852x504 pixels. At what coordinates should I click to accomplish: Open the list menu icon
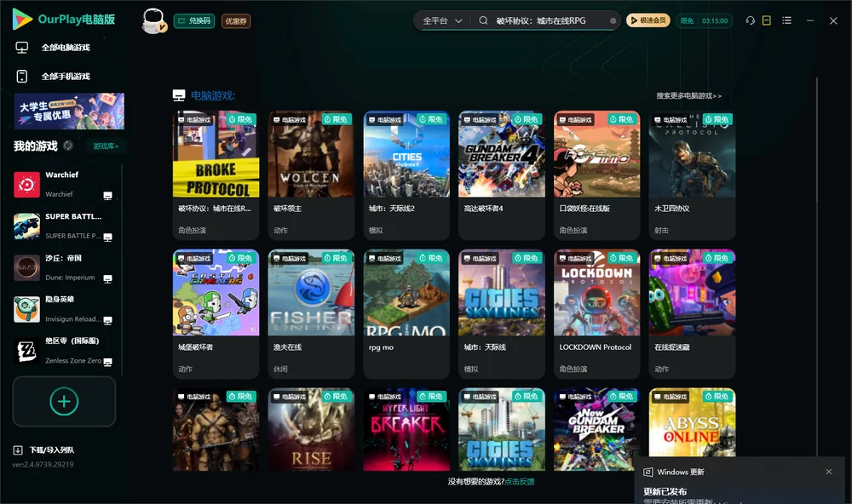click(786, 20)
